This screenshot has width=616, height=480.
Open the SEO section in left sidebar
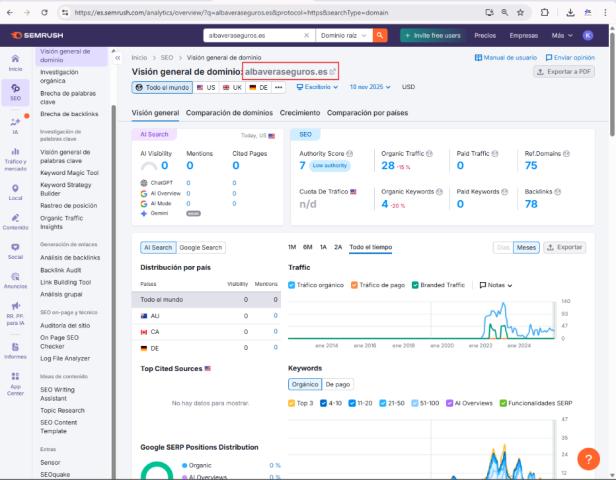tap(15, 92)
